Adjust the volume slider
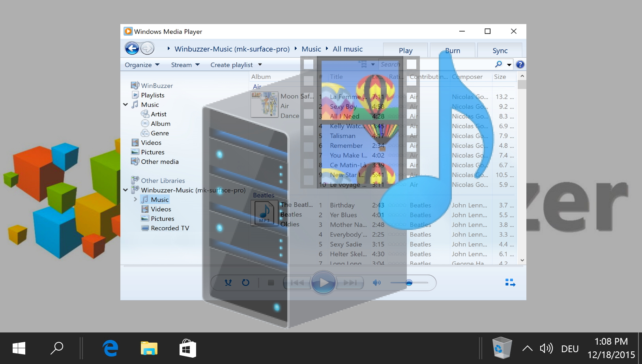The width and height of the screenshot is (642, 364). (409, 282)
